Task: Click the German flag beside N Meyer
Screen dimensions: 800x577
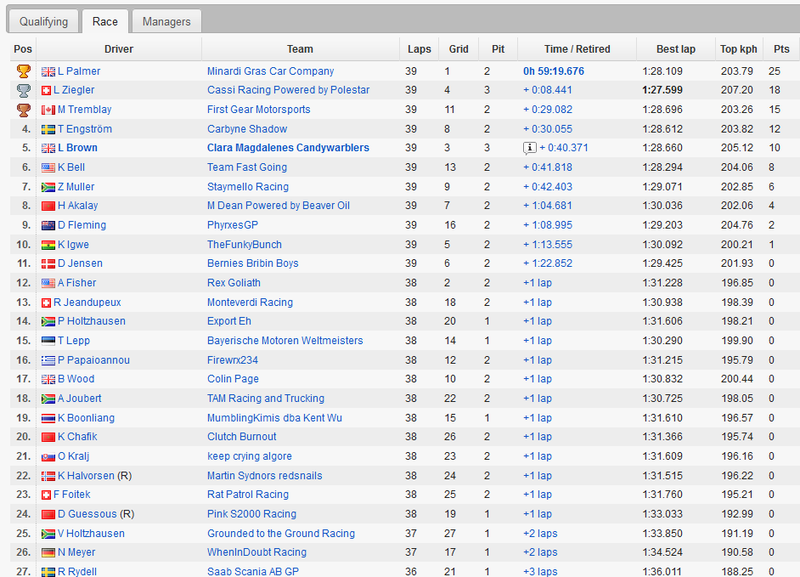Action: click(48, 553)
